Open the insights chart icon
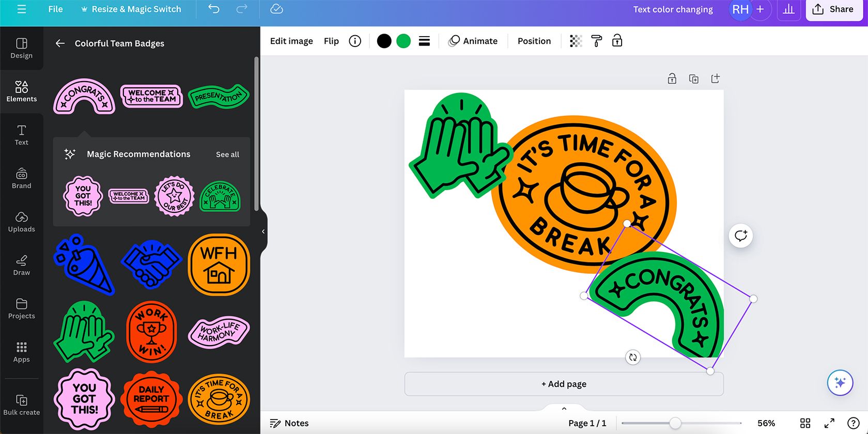This screenshot has width=868, height=434. coord(788,9)
